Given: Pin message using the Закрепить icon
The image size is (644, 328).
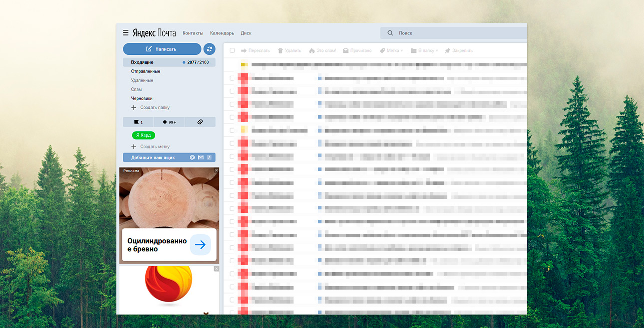Looking at the screenshot, I should click(x=448, y=51).
